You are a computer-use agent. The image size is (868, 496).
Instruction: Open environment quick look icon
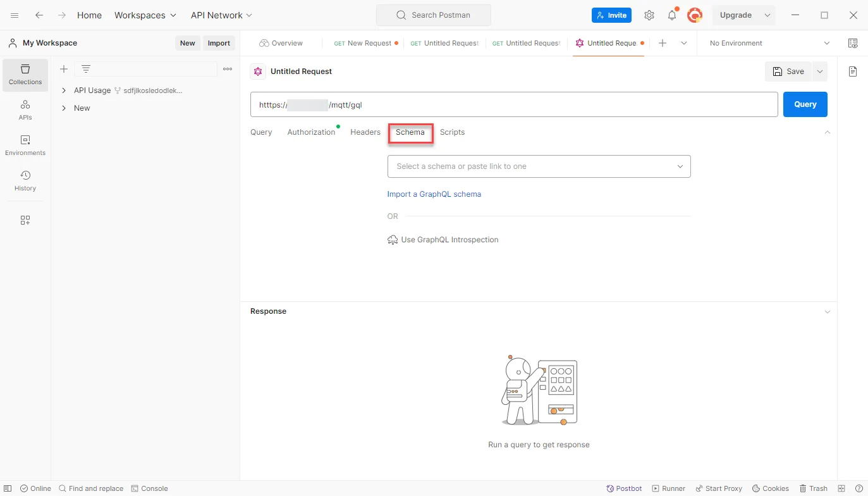coord(853,43)
